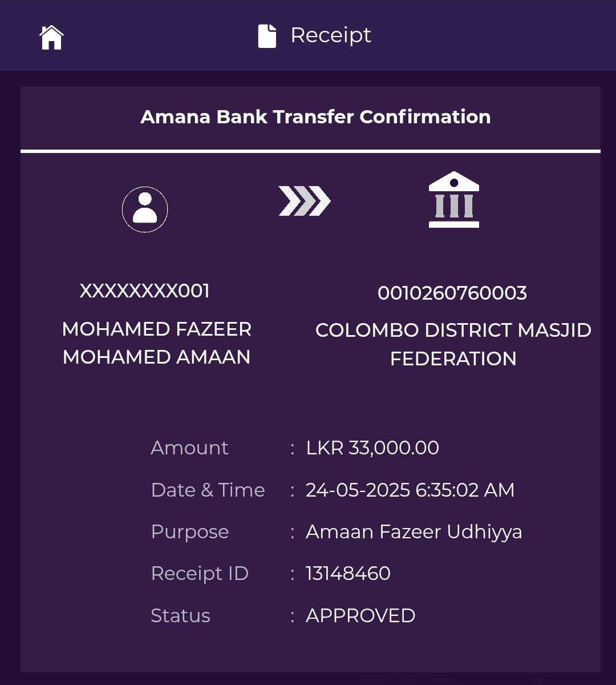The height and width of the screenshot is (685, 616).
Task: Tap the Purpose field label
Action: [189, 532]
